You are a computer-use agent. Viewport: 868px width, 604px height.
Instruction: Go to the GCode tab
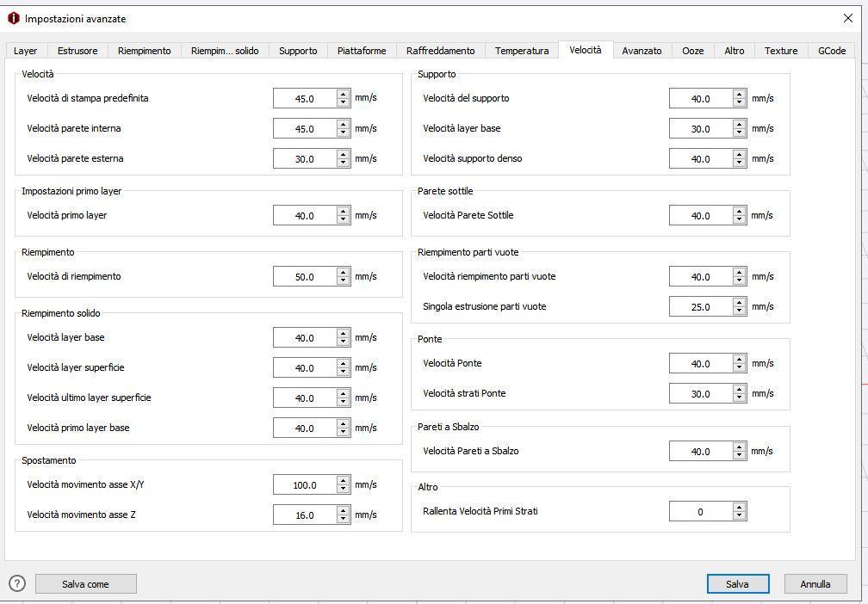[x=831, y=51]
